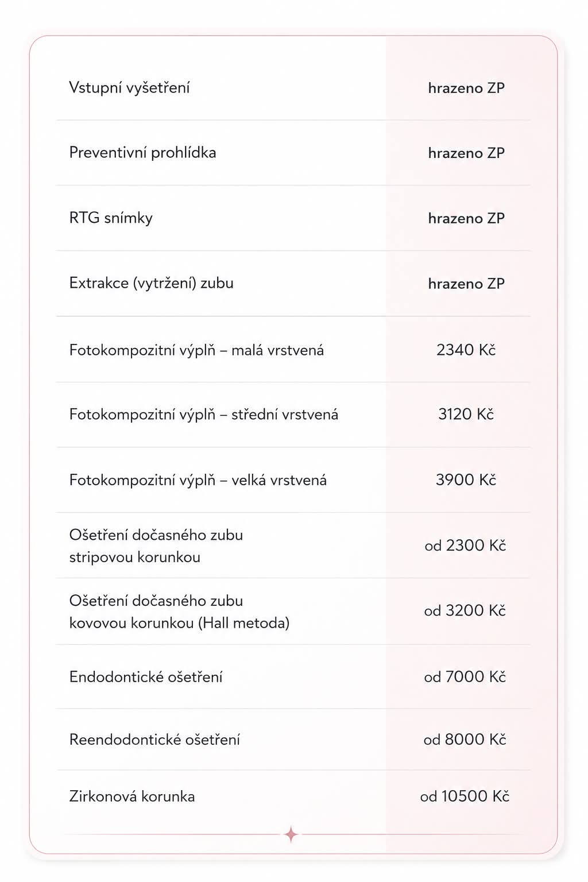Select Fotokompozitní výplň – malá vrstvená
Screen dimensions: 588x882
[x=196, y=350]
